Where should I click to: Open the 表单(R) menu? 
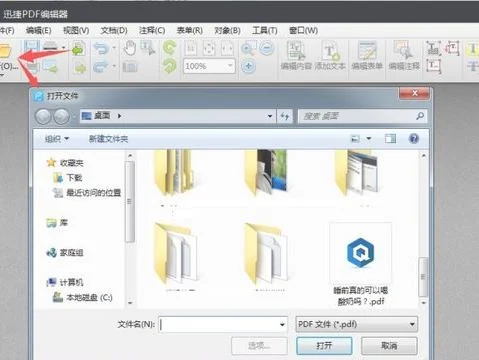click(x=190, y=31)
